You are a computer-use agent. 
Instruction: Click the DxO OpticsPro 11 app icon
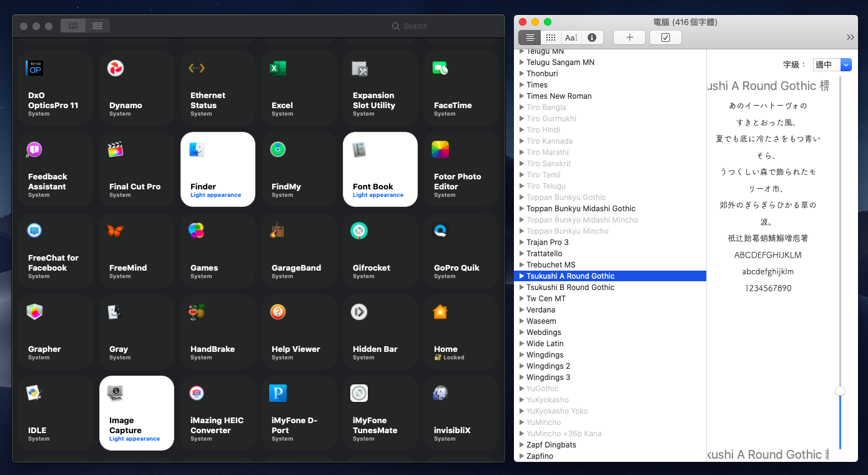(x=34, y=67)
